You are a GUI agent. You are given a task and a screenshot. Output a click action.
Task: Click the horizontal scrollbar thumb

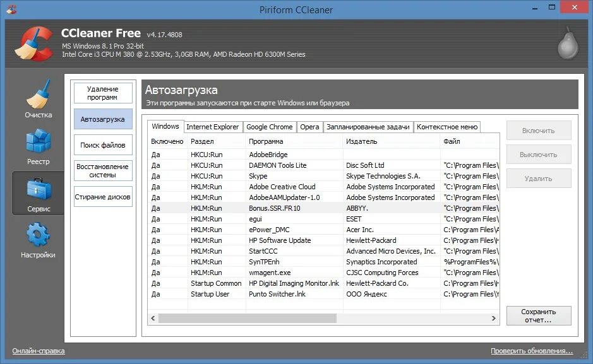click(248, 319)
